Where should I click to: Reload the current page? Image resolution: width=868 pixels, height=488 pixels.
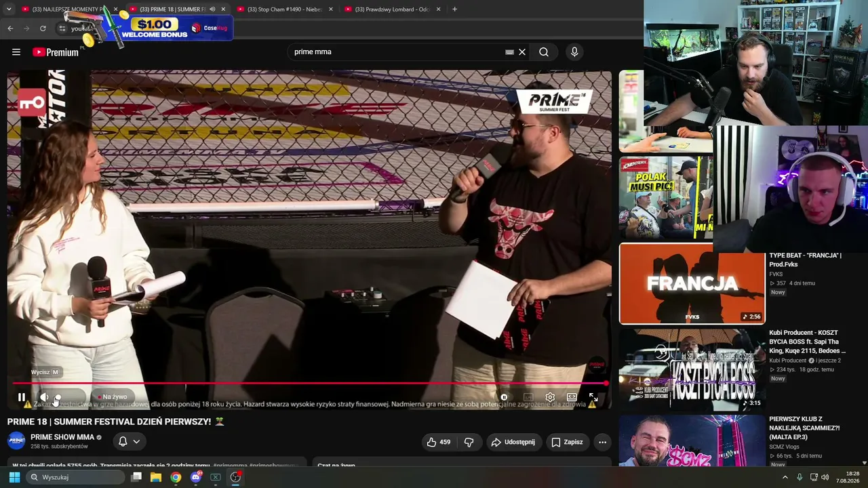pyautogui.click(x=43, y=28)
